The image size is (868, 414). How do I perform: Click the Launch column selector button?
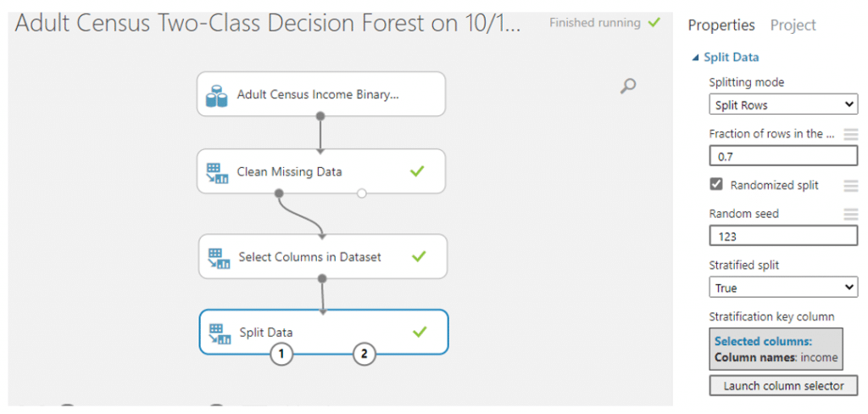click(783, 386)
